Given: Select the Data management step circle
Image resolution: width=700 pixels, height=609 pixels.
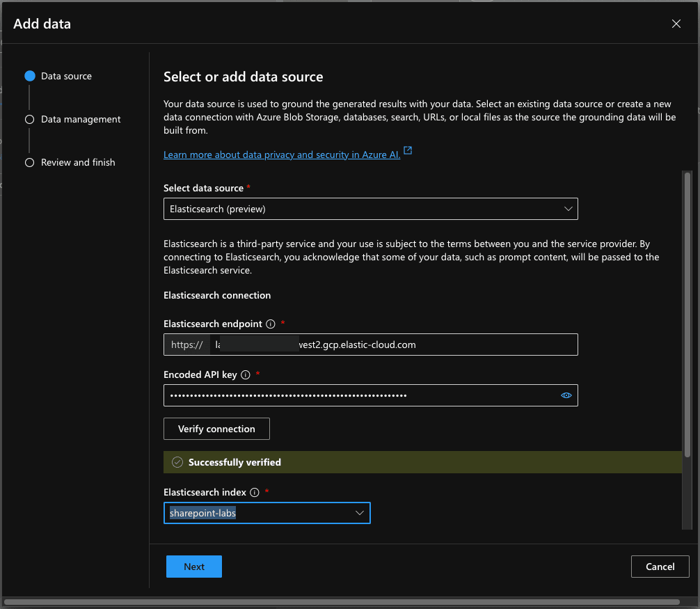Looking at the screenshot, I should coord(29,119).
